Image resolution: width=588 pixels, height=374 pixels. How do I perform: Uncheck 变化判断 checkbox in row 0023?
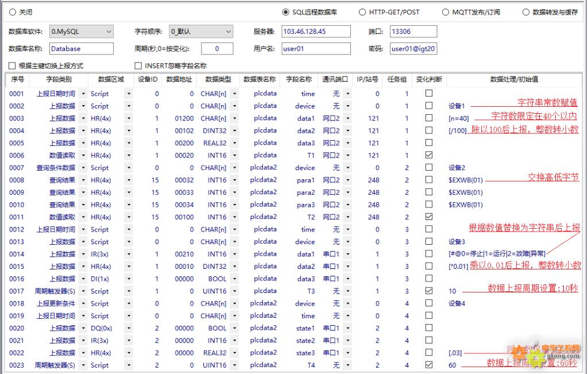(x=428, y=365)
